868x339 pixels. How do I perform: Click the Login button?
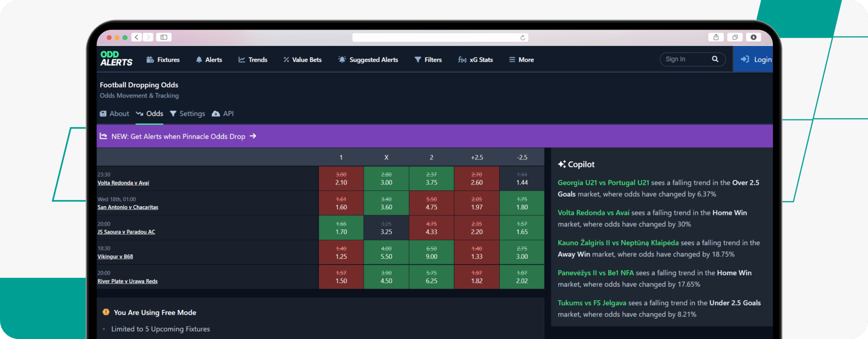[753, 59]
